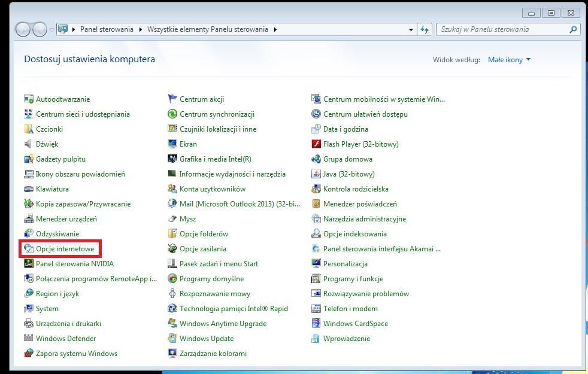Click the Zapora systemu Windows icon
The height and width of the screenshot is (374, 588).
coord(29,354)
